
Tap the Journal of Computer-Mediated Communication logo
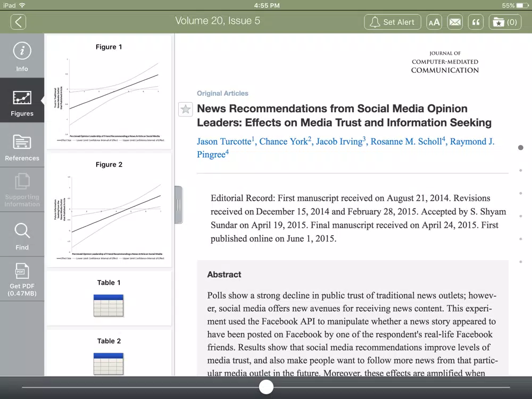click(x=445, y=62)
